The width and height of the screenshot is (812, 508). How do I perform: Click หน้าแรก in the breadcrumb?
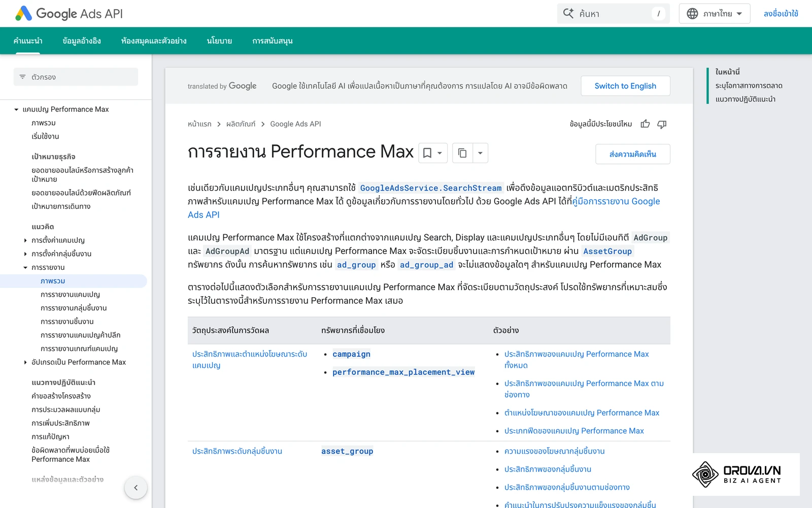(x=199, y=124)
